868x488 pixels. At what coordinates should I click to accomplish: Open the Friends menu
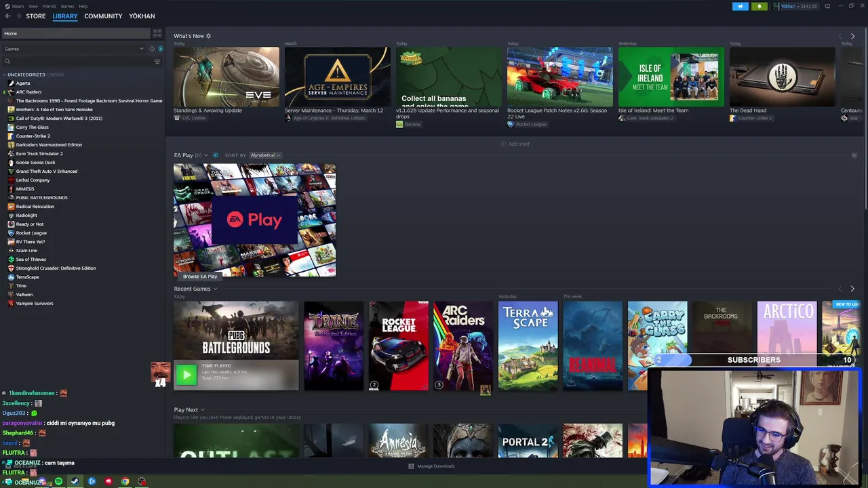click(x=50, y=6)
